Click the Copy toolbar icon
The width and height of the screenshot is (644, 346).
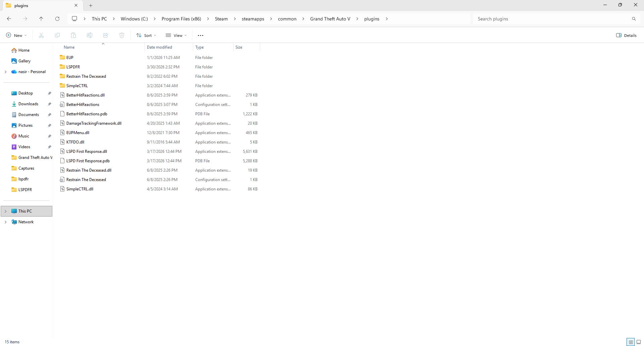click(x=57, y=35)
